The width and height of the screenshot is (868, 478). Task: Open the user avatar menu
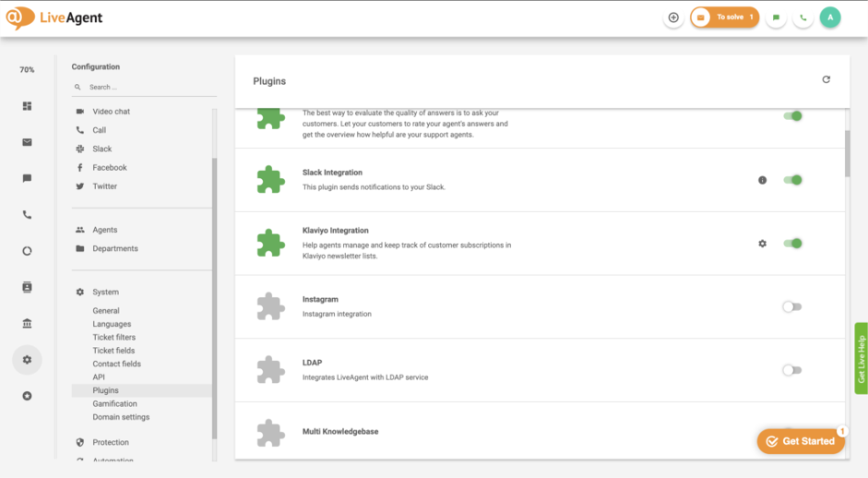tap(830, 18)
